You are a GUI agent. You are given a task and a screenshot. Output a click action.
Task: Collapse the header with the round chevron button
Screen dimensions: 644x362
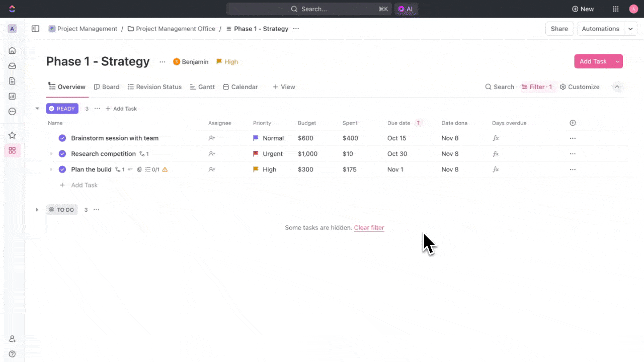pyautogui.click(x=617, y=87)
